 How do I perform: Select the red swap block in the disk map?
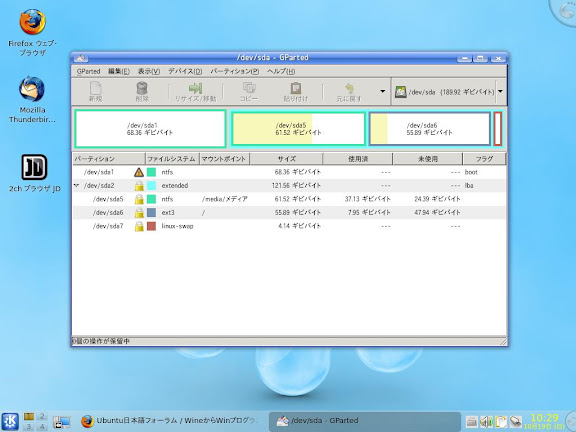pyautogui.click(x=498, y=129)
